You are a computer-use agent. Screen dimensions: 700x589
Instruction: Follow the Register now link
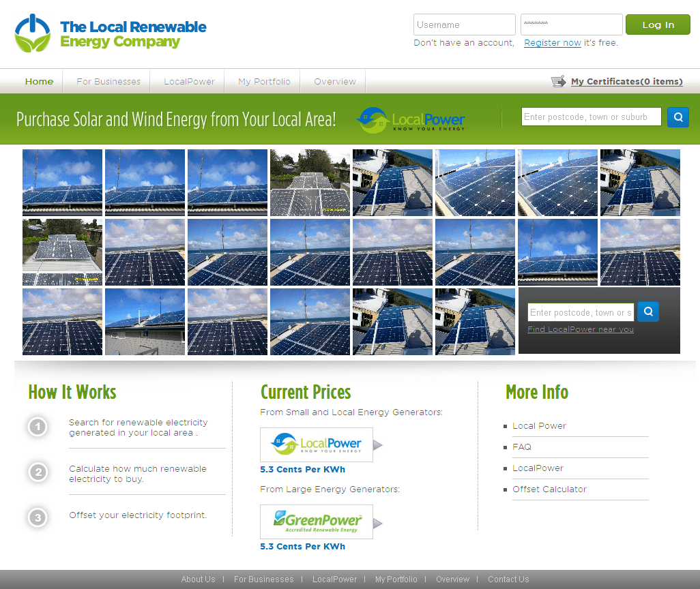(x=552, y=43)
